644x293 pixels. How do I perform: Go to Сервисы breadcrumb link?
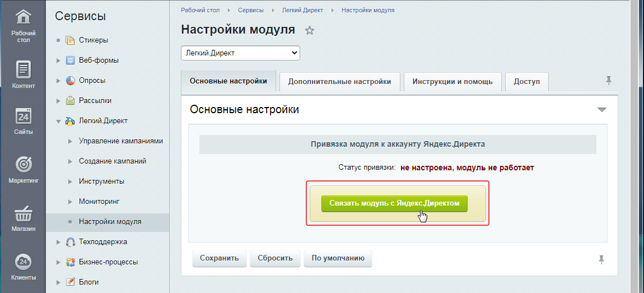(x=251, y=10)
